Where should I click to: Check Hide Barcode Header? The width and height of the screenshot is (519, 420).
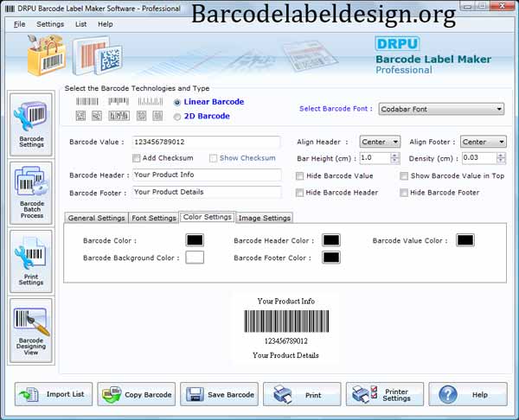click(299, 193)
